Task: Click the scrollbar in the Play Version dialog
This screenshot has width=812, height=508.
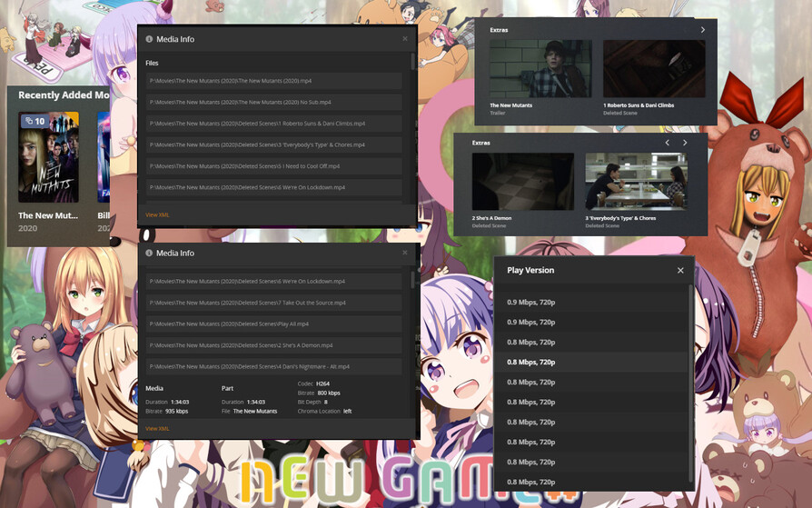Action: 691,383
